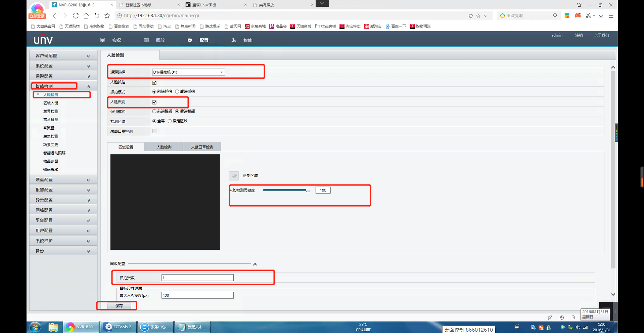
Task: Click the 人脸检测灵敏度 slider handle
Action: [308, 191]
